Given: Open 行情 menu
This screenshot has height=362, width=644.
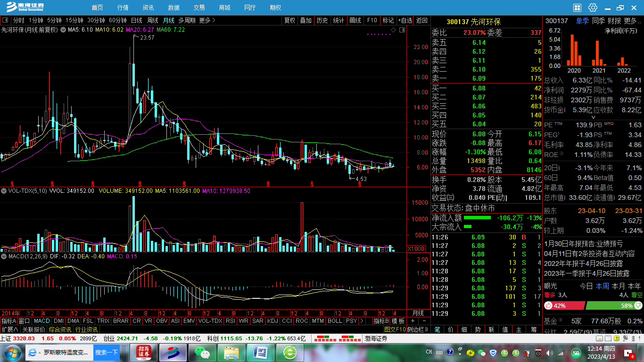Looking at the screenshot, I should 123,8.
